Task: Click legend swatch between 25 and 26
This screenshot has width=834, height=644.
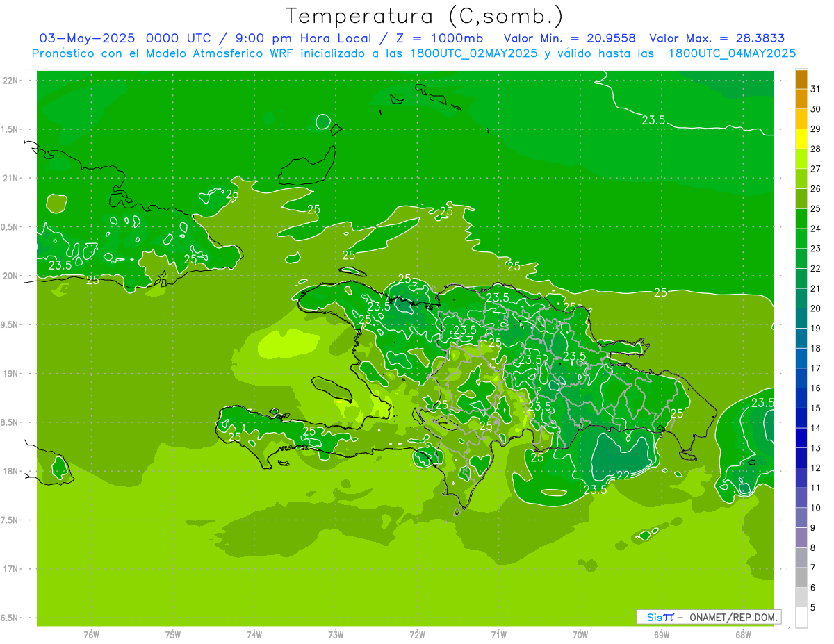Action: click(801, 199)
